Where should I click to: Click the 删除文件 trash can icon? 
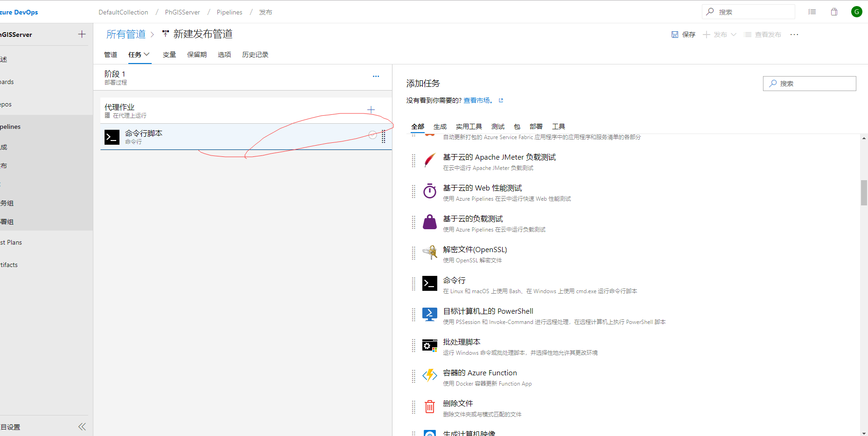click(429, 407)
